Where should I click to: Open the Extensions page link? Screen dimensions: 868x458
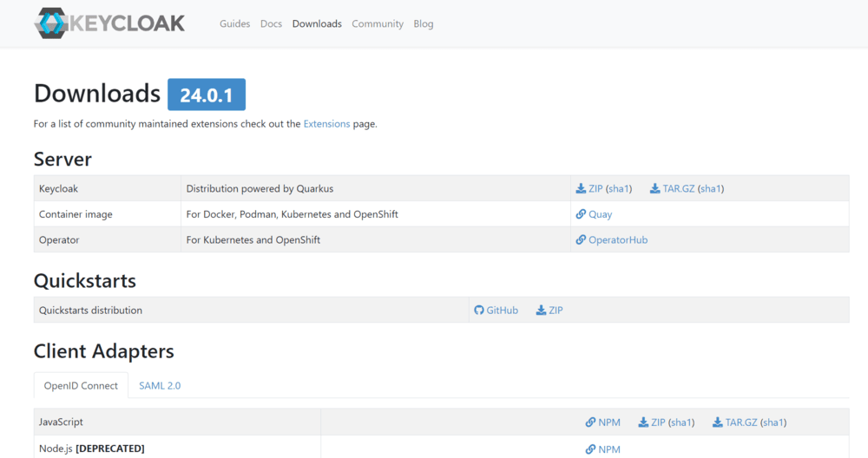(x=326, y=124)
